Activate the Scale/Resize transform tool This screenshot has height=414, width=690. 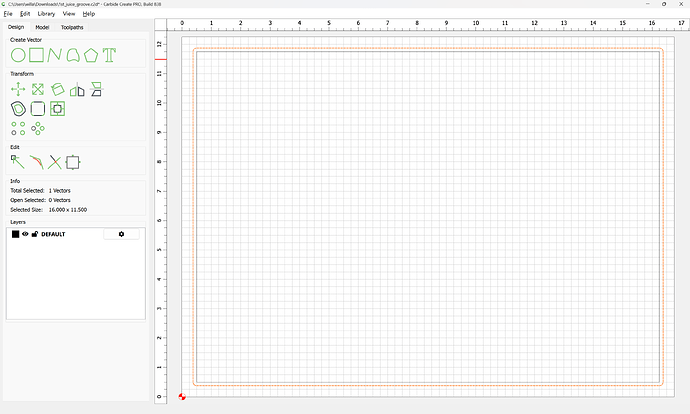click(37, 89)
